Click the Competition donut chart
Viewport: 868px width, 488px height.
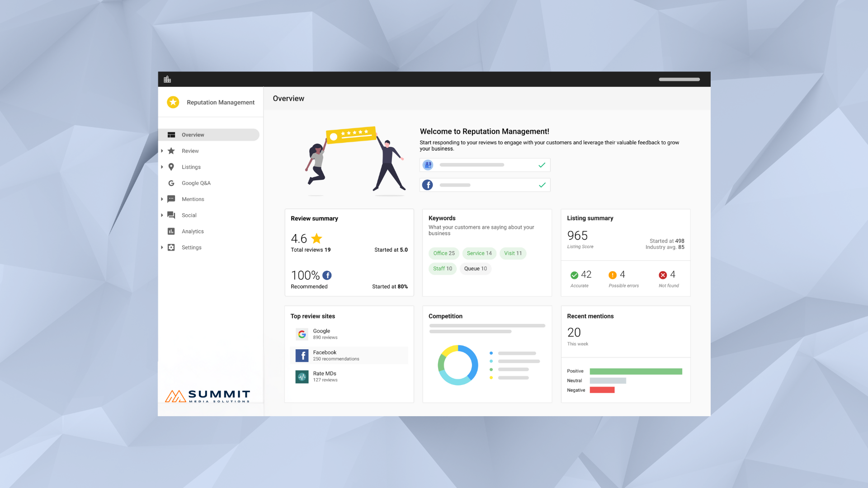click(458, 365)
